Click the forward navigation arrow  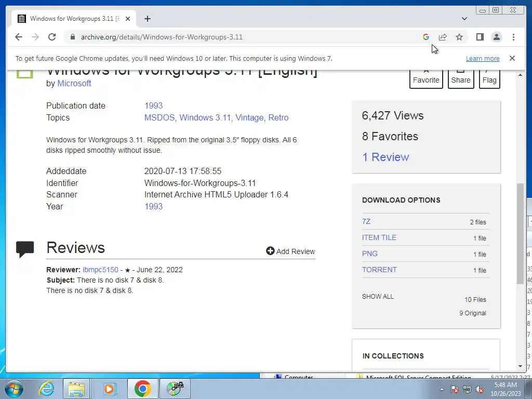pyautogui.click(x=35, y=37)
